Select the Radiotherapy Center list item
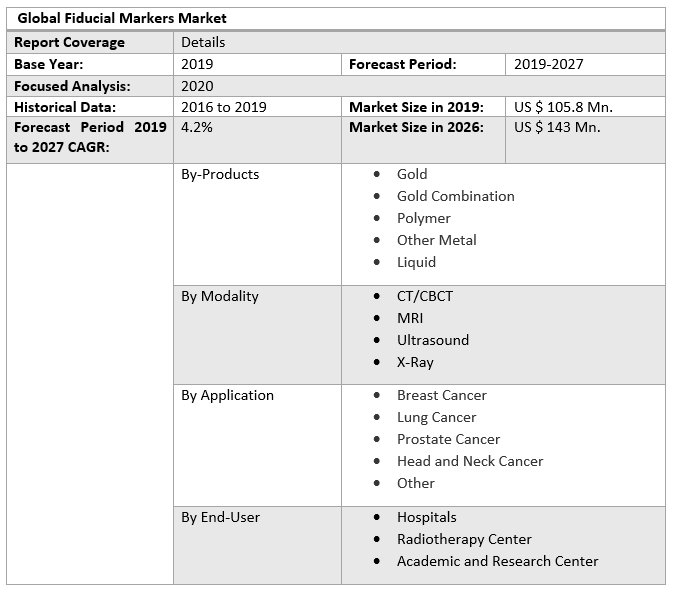Image resolution: width=673 pixels, height=592 pixels. [464, 539]
